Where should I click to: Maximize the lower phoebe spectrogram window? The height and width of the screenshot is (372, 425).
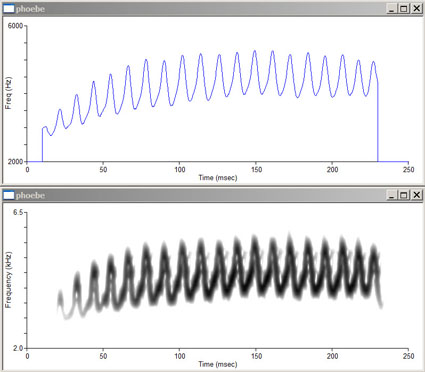403,195
